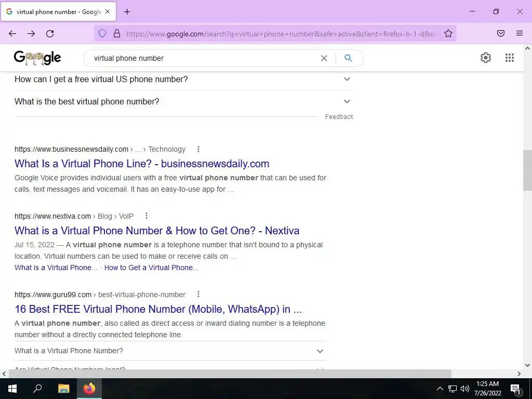Image resolution: width=532 pixels, height=399 pixels.
Task: Reload the page with the refresh icon
Action: pyautogui.click(x=50, y=34)
